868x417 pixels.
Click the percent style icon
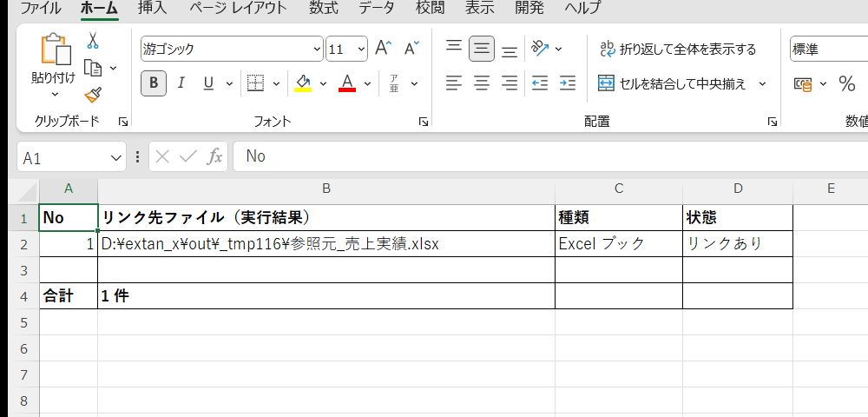coord(847,83)
